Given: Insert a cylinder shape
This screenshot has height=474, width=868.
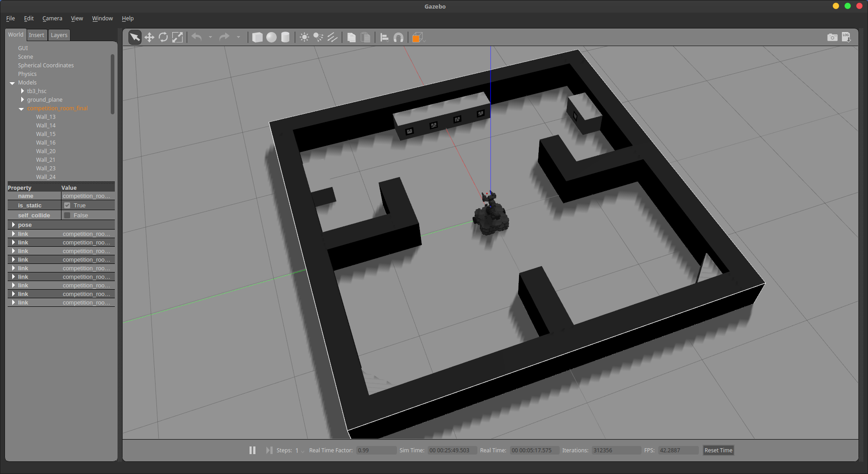Looking at the screenshot, I should click(285, 38).
